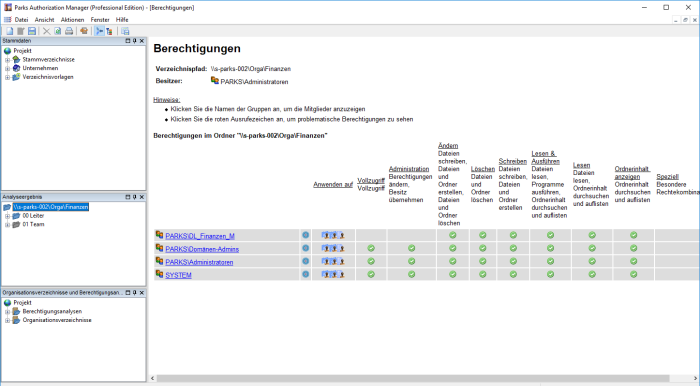Image resolution: width=700 pixels, height=386 pixels.
Task: Click the Schreiben column header
Action: tap(512, 161)
